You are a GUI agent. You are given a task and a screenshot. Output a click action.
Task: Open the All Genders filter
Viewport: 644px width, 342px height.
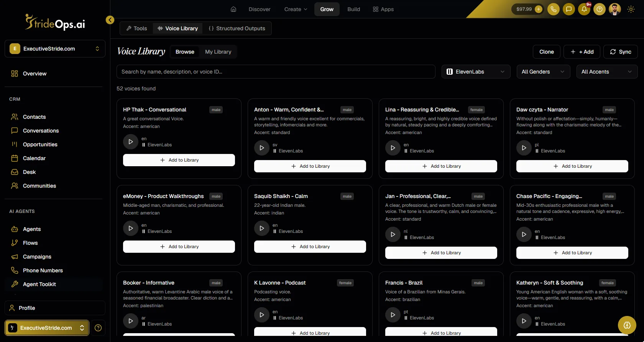click(544, 72)
